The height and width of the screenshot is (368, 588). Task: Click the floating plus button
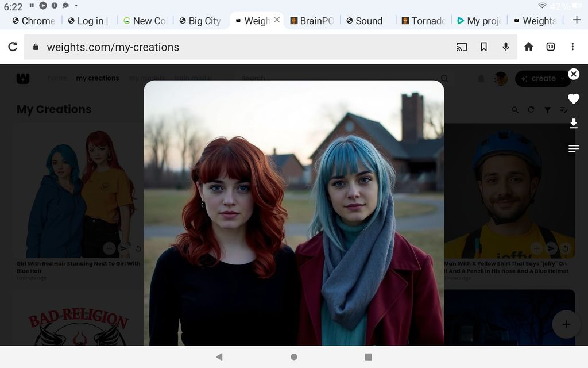tap(566, 324)
